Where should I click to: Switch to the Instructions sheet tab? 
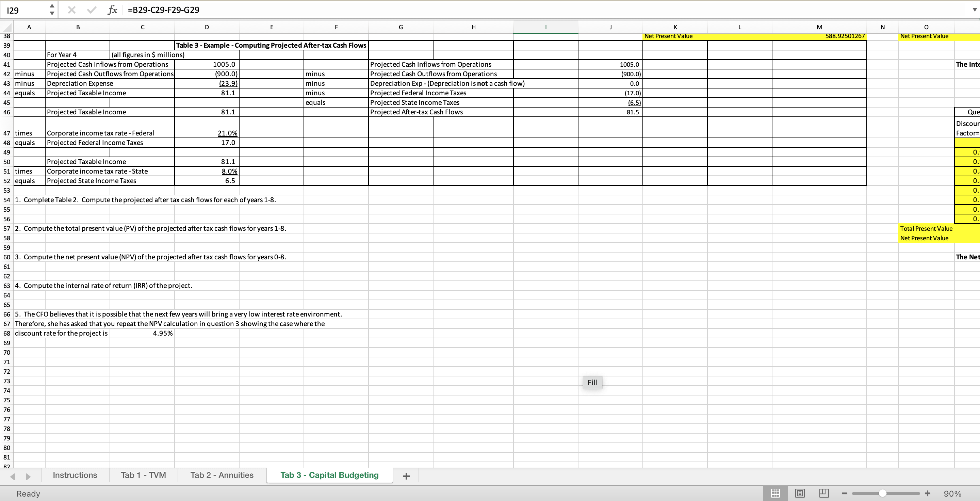[75, 475]
